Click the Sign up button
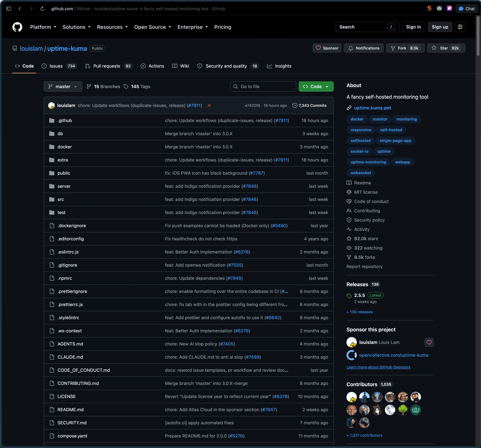The width and height of the screenshot is (481, 448). point(440,27)
